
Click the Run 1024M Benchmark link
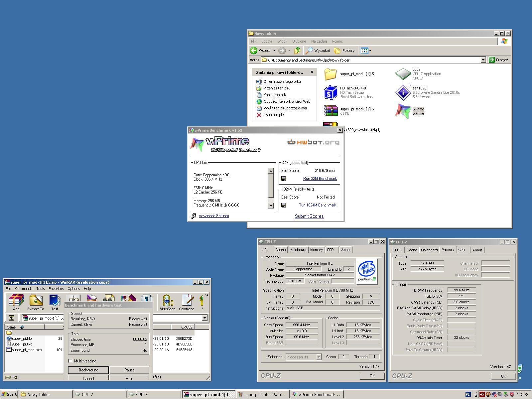(x=317, y=205)
